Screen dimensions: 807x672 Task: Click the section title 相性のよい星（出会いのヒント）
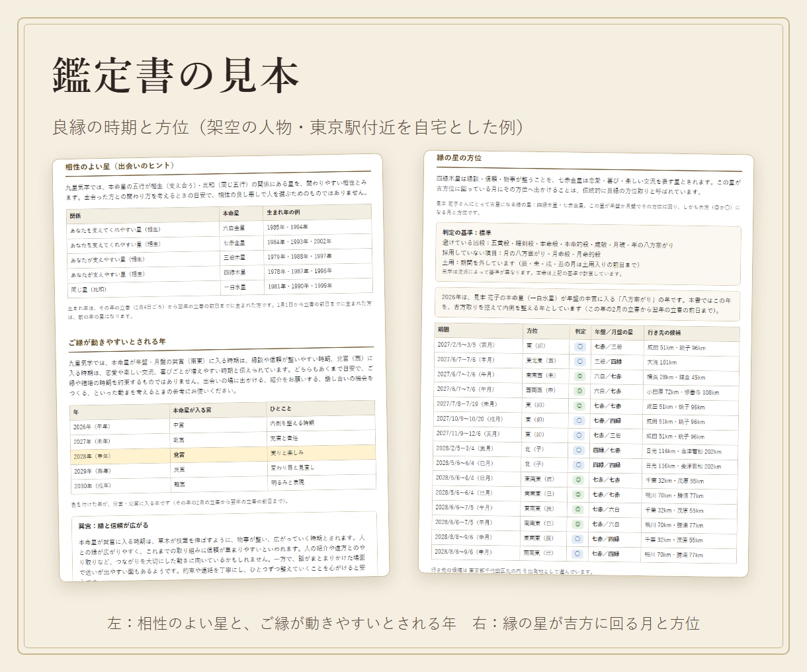point(120,167)
